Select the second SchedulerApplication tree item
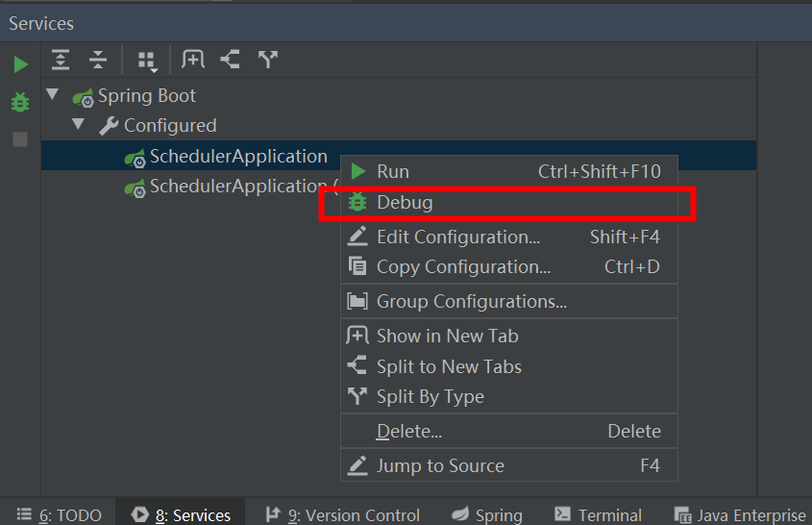The height and width of the screenshot is (525, 812). coord(231,186)
